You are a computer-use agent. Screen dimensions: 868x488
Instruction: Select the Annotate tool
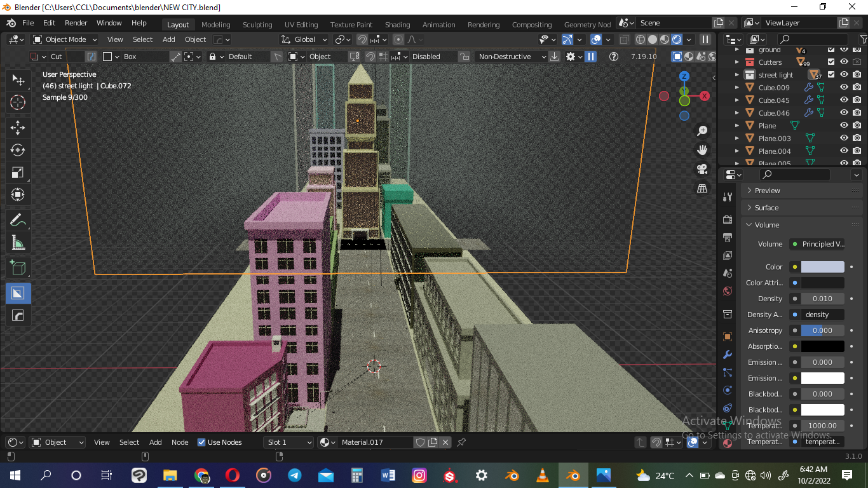tap(18, 220)
